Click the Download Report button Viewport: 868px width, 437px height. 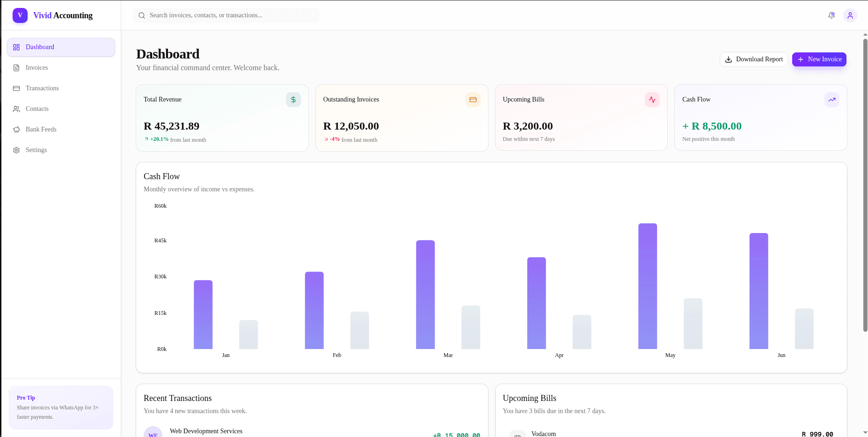tap(754, 59)
